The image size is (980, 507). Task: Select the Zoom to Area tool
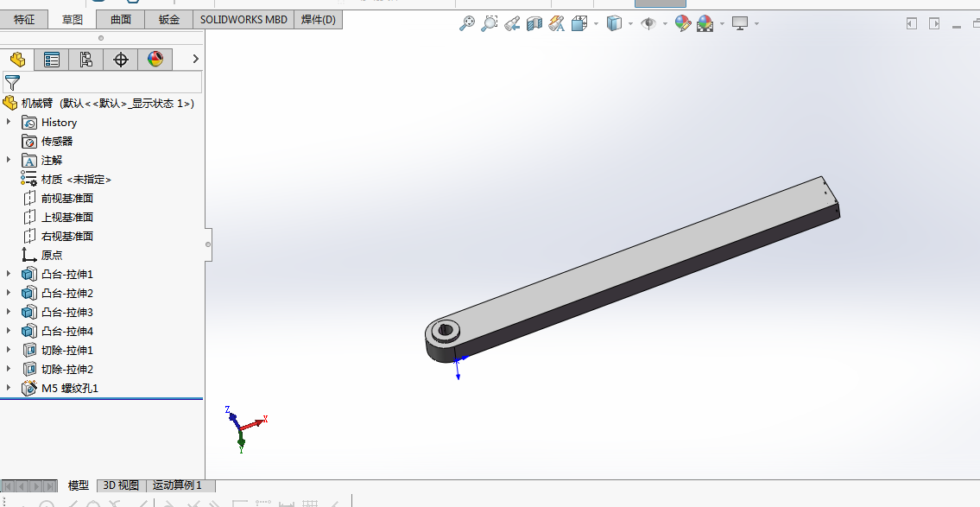pyautogui.click(x=490, y=24)
